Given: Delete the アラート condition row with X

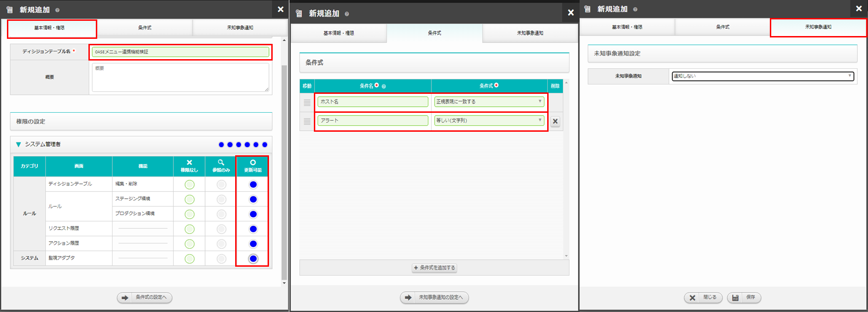Looking at the screenshot, I should (556, 121).
